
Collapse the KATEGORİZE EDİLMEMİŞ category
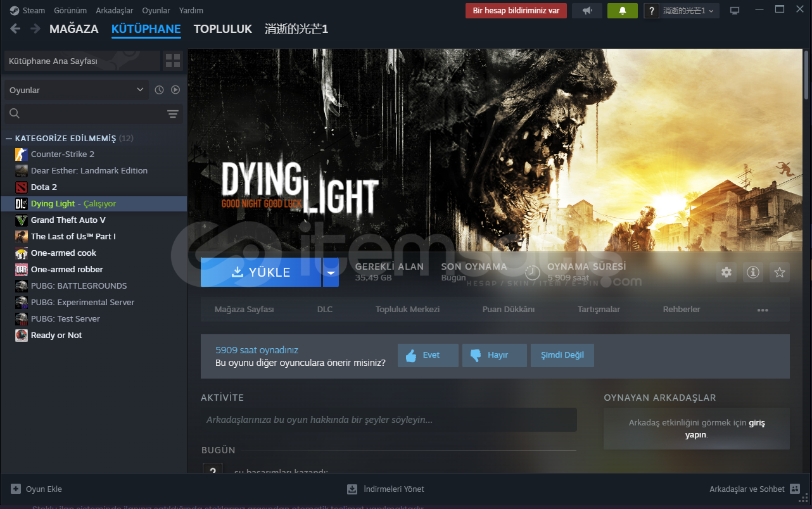coord(9,139)
